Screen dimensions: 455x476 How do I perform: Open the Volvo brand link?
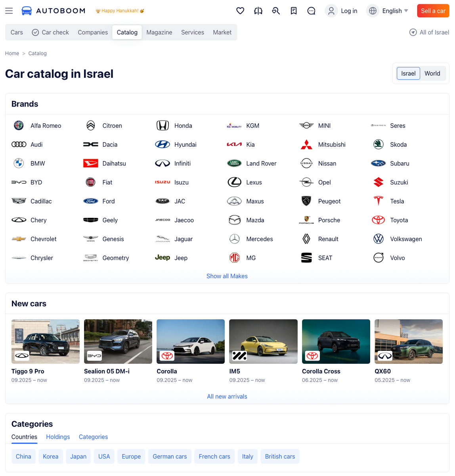(398, 258)
